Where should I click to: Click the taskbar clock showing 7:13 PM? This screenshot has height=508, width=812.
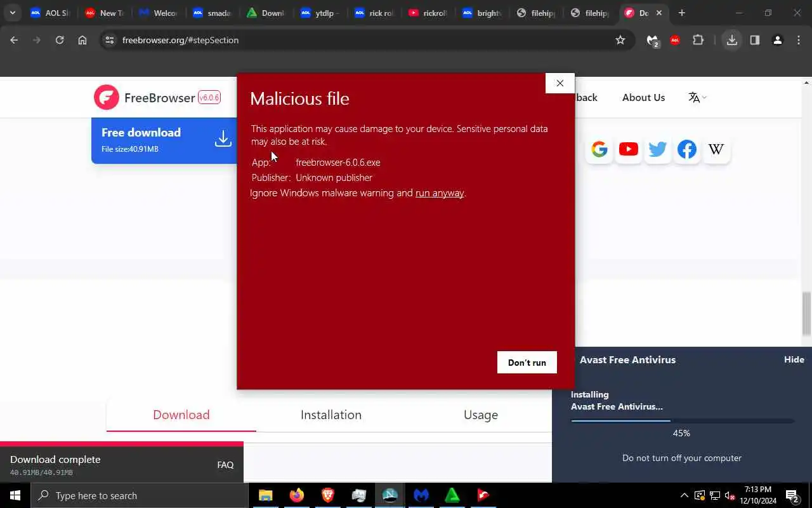(758, 495)
